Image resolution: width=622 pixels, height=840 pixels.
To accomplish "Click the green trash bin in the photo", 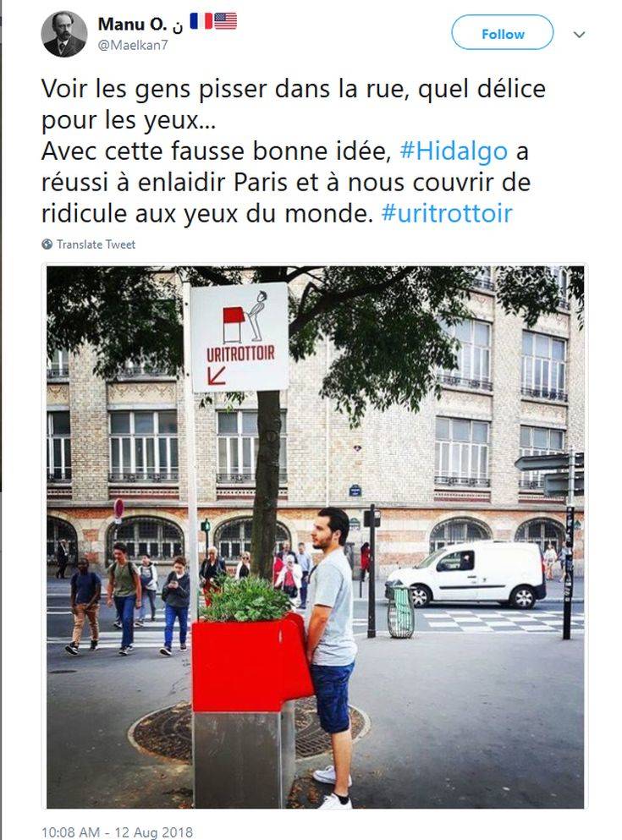I will click(401, 612).
